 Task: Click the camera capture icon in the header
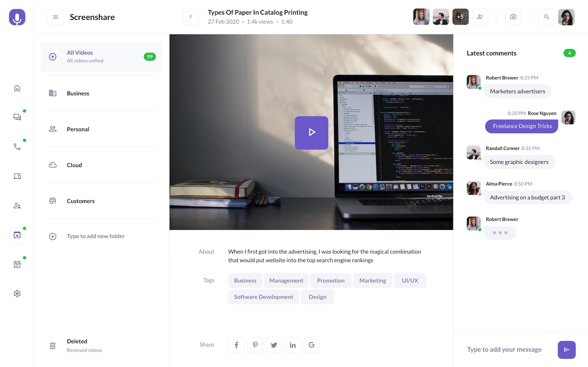(x=513, y=17)
